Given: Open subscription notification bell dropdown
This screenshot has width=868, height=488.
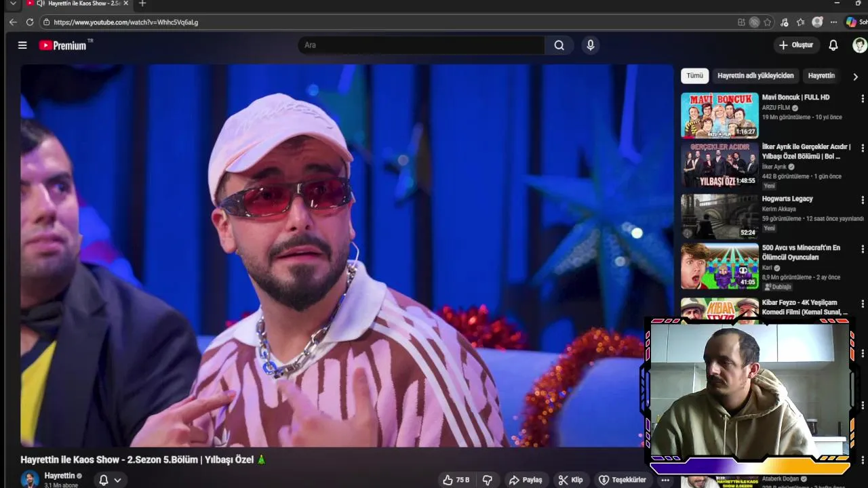Looking at the screenshot, I should coord(110,480).
